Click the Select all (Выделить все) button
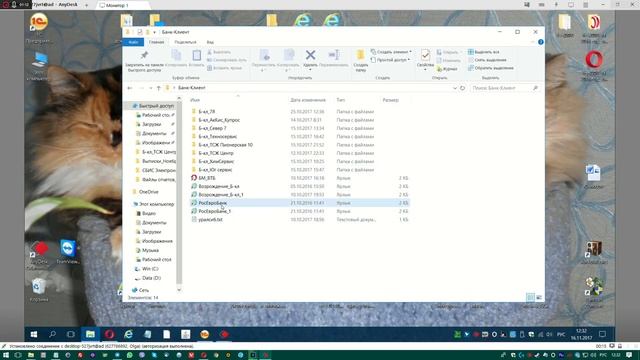This screenshot has height=360, width=640. click(x=484, y=52)
